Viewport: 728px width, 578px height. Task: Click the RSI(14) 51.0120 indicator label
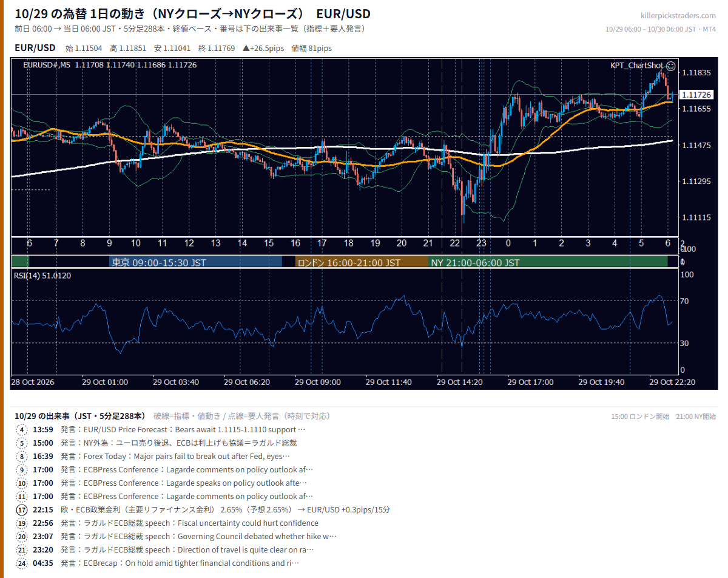[x=42, y=276]
